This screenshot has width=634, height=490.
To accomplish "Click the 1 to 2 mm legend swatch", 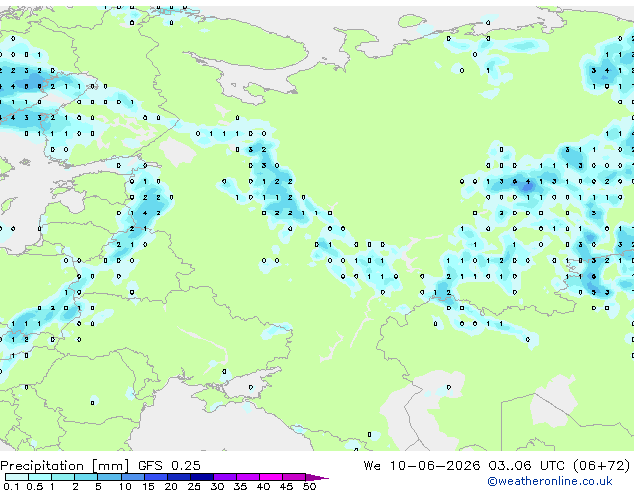I will tap(63, 477).
